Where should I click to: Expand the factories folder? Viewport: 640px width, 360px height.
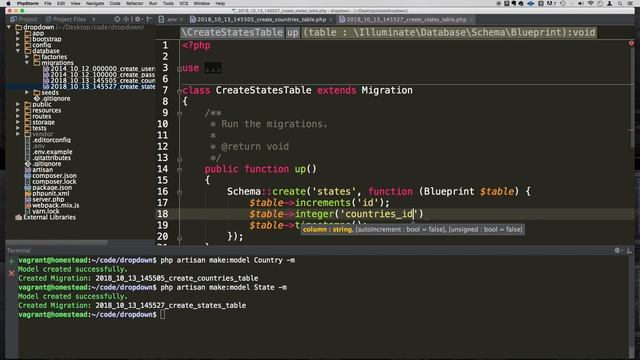click(x=27, y=57)
